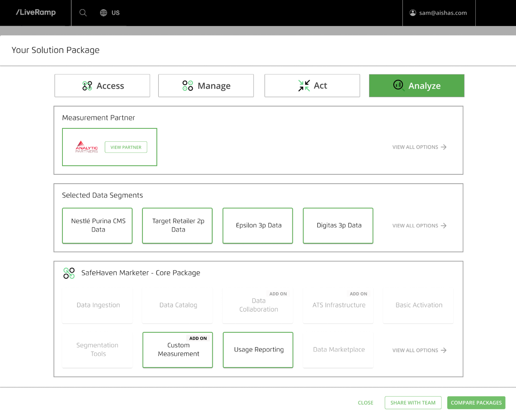Click the Your Solution Package heading
Screen dimensions: 516x420
tap(55, 50)
